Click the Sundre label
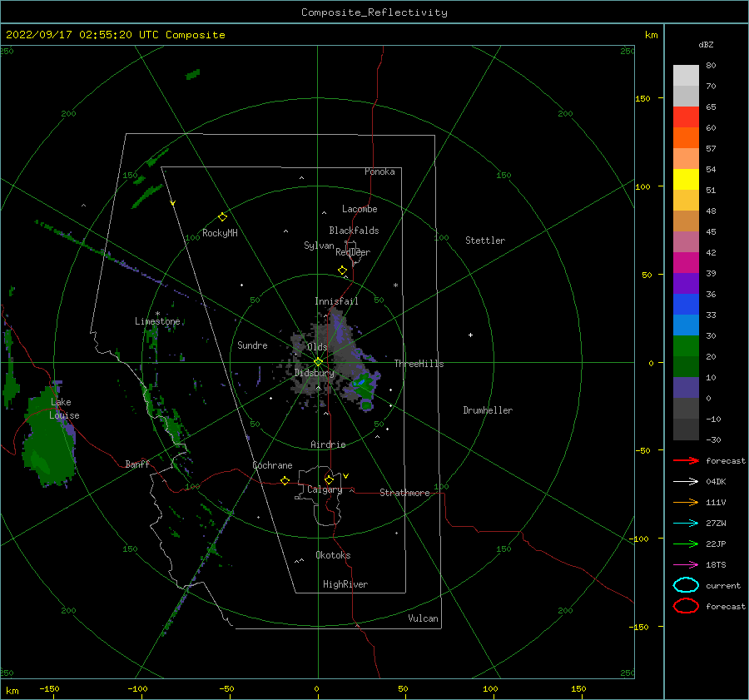This screenshot has width=749, height=700. (252, 345)
